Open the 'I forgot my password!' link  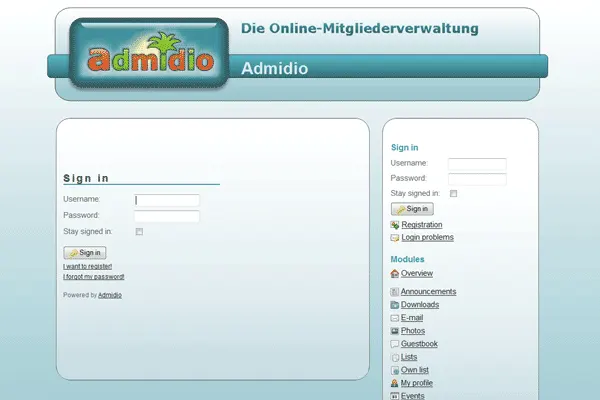coord(94,277)
